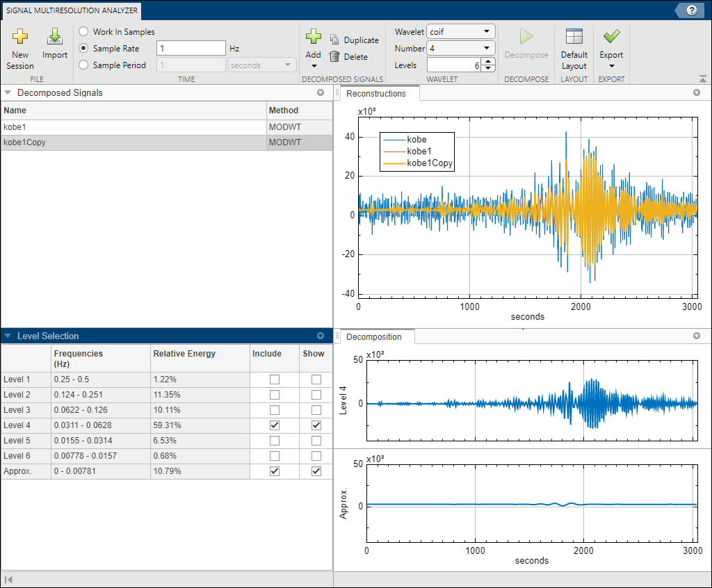The image size is (712, 588).
Task: Switch to the Reconstructions tab
Action: (376, 94)
